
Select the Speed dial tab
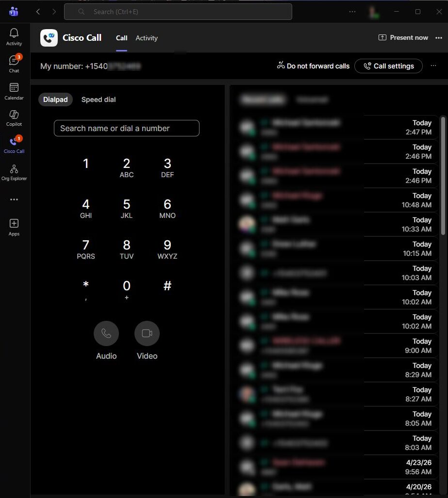tap(99, 100)
